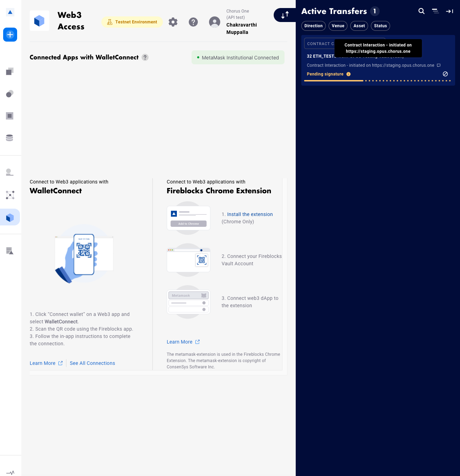Open the person with line sidebar icon
Viewport: 460px width, 476px height.
(10, 172)
